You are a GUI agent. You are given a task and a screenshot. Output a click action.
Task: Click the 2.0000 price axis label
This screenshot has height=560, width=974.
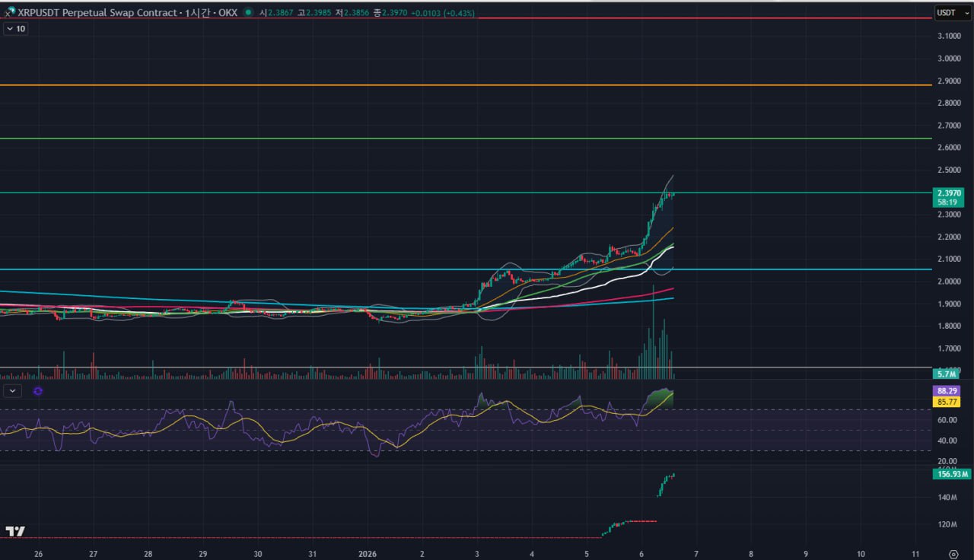(x=949, y=282)
